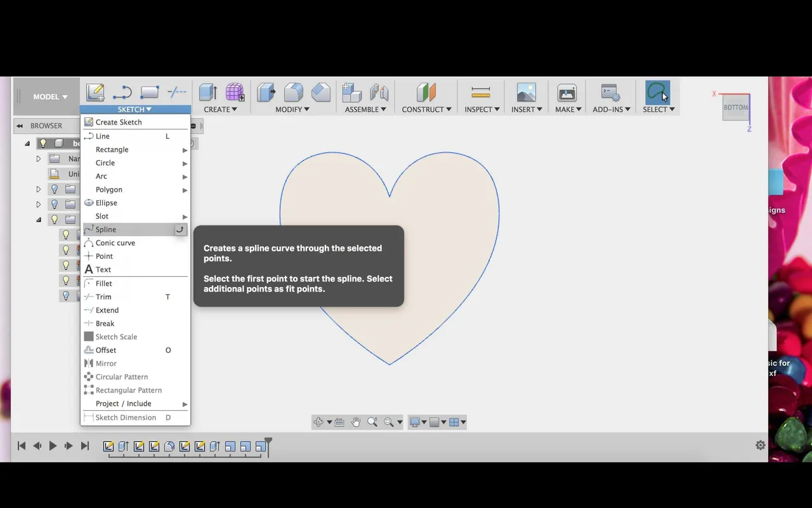
Task: Step timeline back one feature
Action: [37, 446]
